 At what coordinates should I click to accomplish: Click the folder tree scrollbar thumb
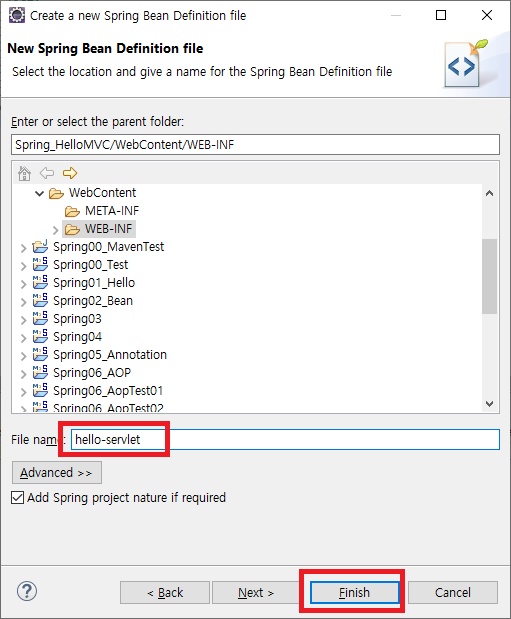(x=490, y=276)
